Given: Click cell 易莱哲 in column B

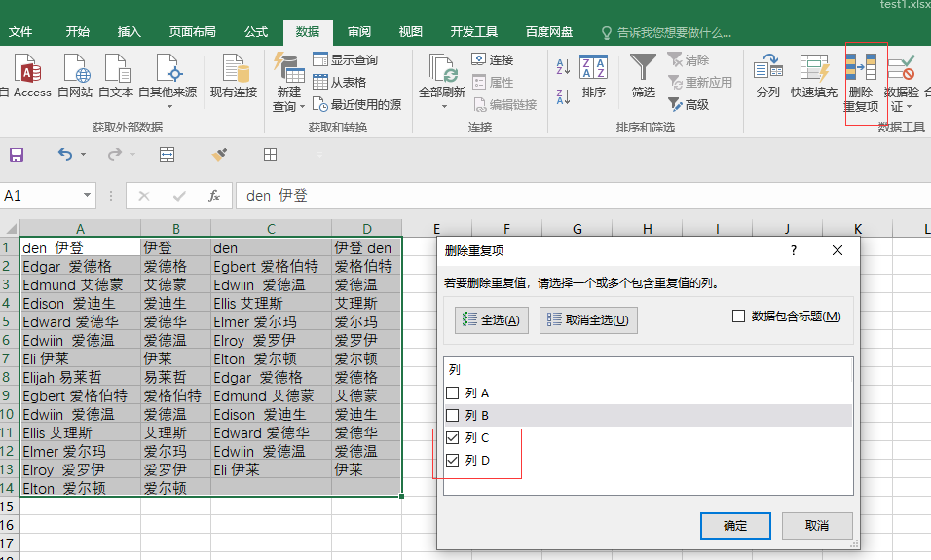Looking at the screenshot, I should [x=175, y=377].
